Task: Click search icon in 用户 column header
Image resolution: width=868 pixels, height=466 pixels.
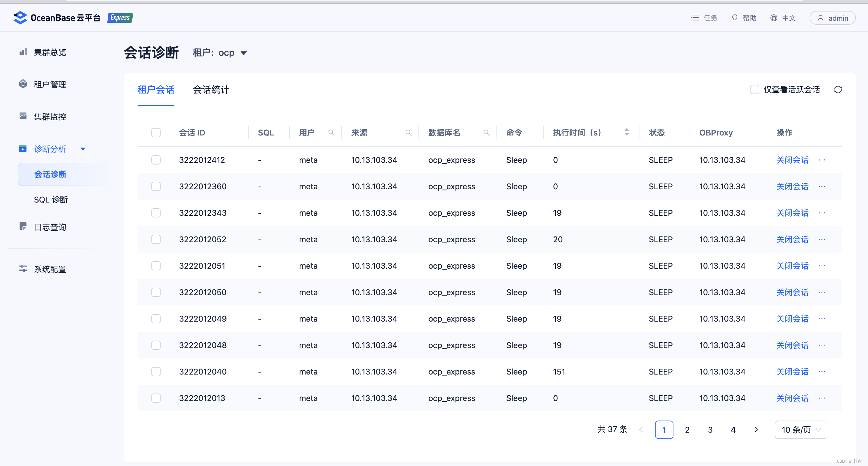Action: point(331,133)
